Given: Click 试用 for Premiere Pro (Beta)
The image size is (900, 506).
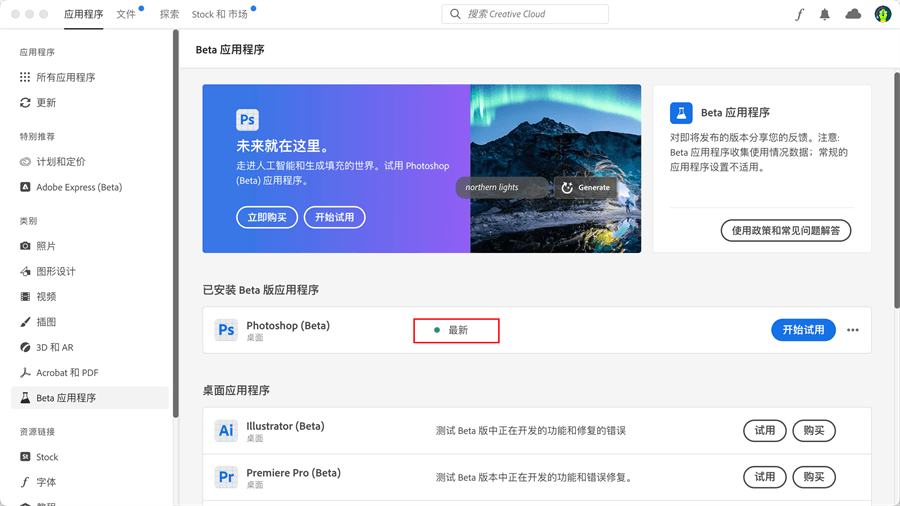Looking at the screenshot, I should 765,477.
